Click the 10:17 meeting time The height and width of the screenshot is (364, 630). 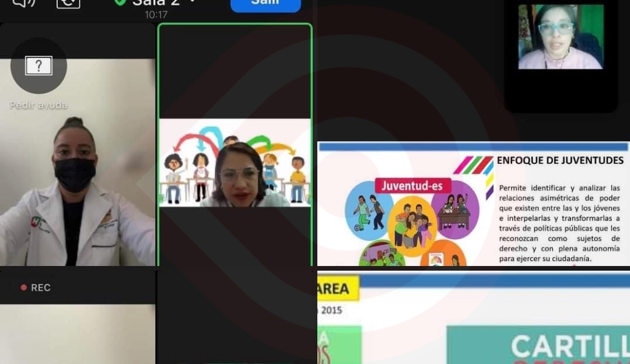[x=156, y=15]
